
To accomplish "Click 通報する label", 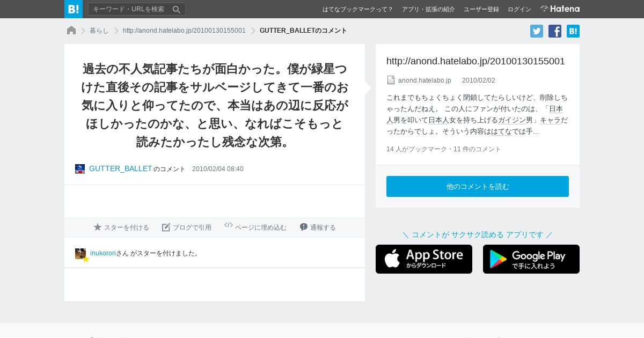I will click(323, 227).
